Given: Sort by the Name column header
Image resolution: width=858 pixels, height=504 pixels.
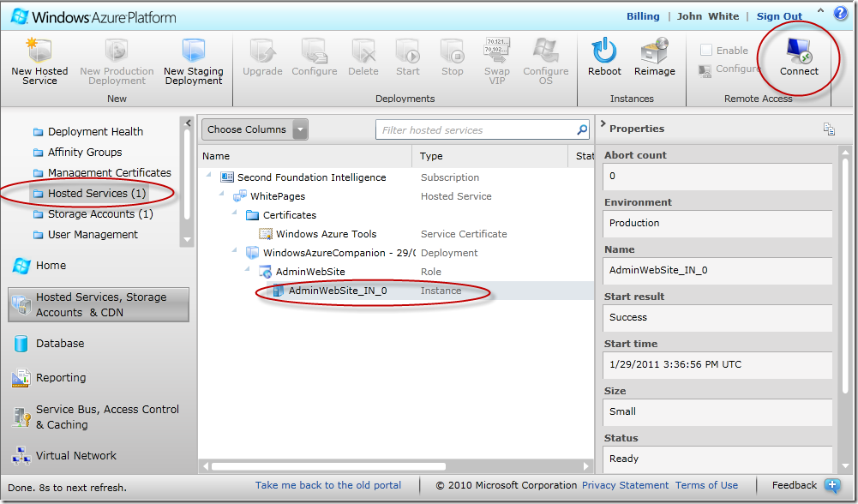Looking at the screenshot, I should point(305,156).
